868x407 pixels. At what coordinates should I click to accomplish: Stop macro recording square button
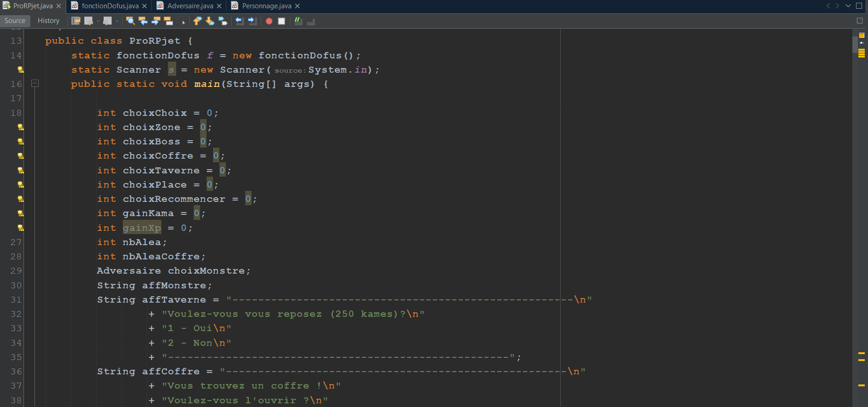(x=282, y=21)
